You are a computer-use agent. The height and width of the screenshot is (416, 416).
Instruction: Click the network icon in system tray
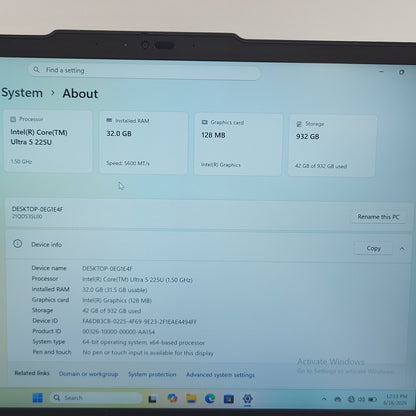tap(351, 399)
